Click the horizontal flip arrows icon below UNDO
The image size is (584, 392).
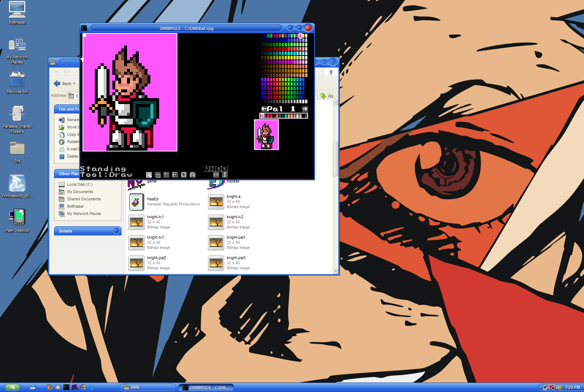(x=216, y=175)
